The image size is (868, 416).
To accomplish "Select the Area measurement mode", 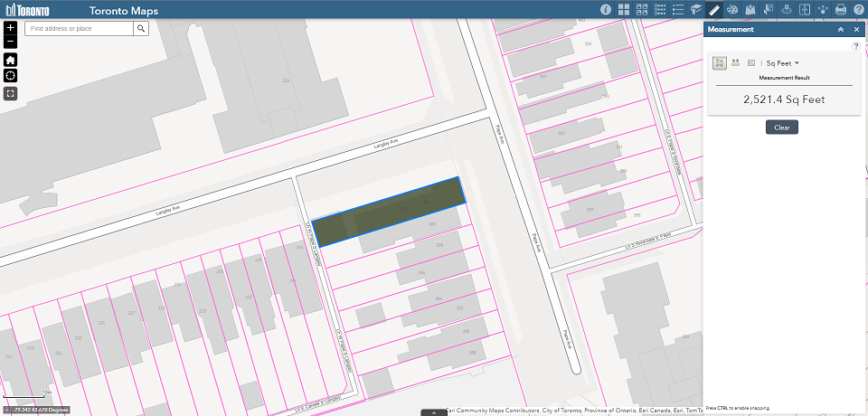I will pos(719,63).
